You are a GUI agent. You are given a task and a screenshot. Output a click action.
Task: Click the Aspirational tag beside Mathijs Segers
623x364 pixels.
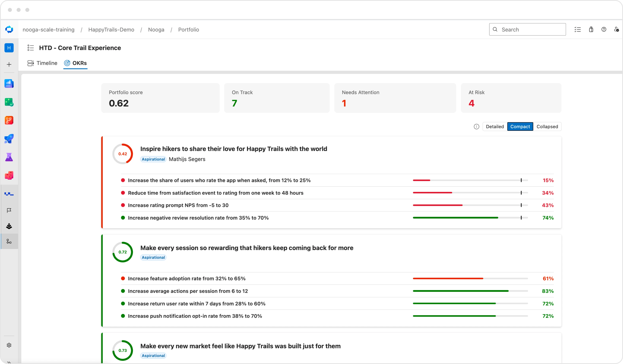(153, 159)
